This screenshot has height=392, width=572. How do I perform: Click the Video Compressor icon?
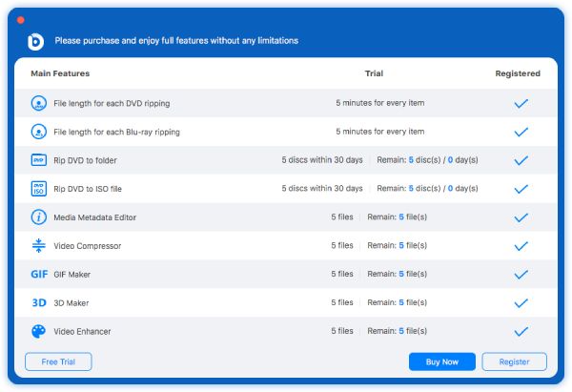39,246
